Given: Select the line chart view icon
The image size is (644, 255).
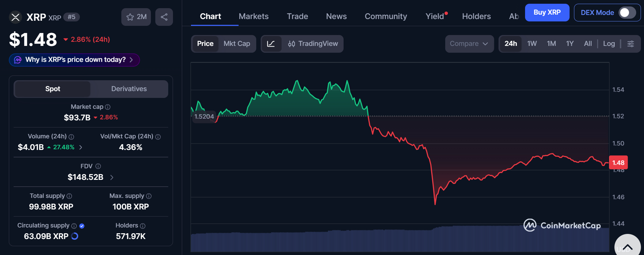Looking at the screenshot, I should click(x=271, y=44).
